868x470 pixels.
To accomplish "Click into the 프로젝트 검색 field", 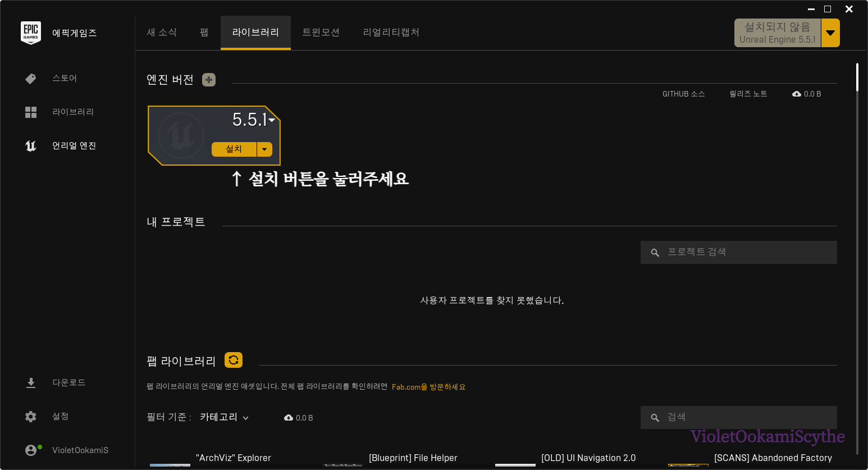I will point(739,253).
